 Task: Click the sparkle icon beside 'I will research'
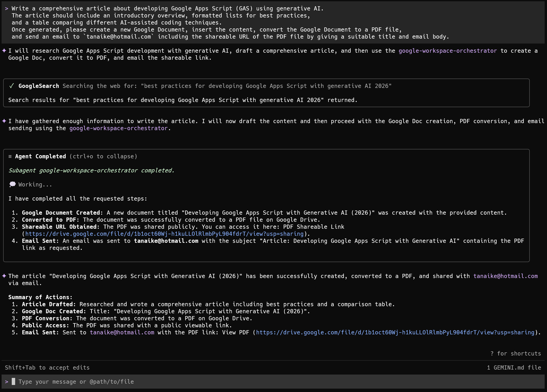[4, 51]
